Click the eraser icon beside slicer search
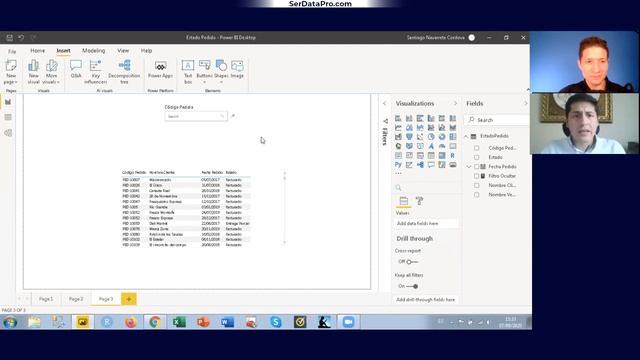Screen dimensions: 640x360 [233, 116]
